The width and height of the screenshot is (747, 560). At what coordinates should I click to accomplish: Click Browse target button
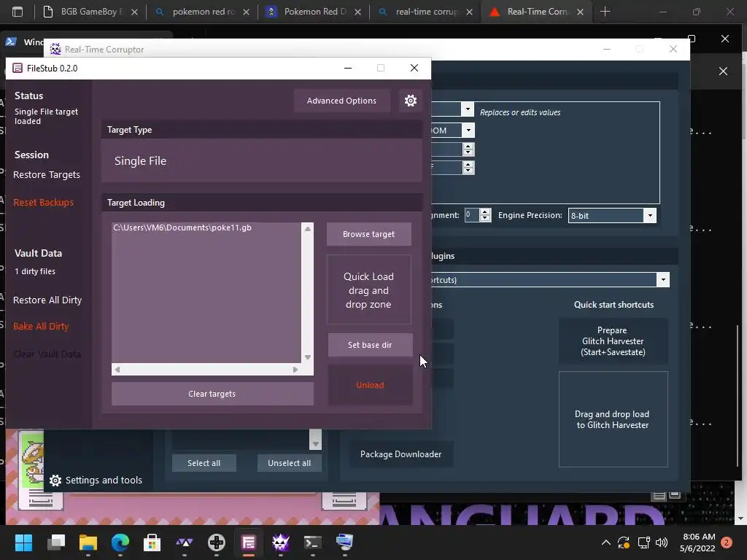(368, 234)
